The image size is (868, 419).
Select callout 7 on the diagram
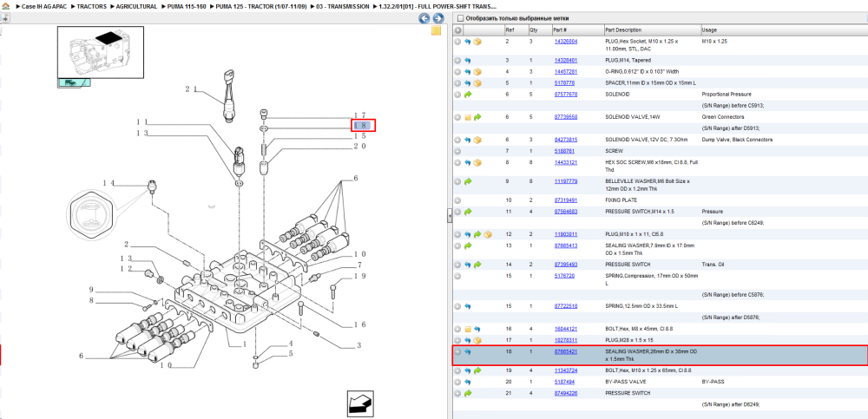(359, 265)
